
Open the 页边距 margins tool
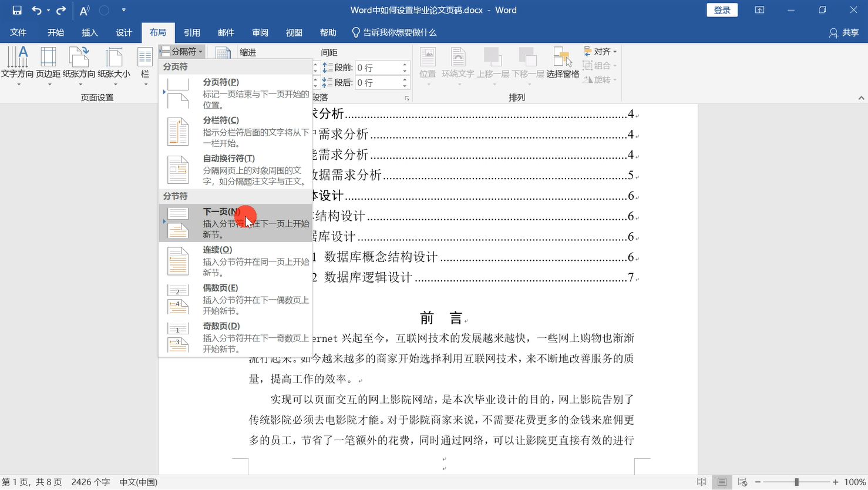click(48, 66)
